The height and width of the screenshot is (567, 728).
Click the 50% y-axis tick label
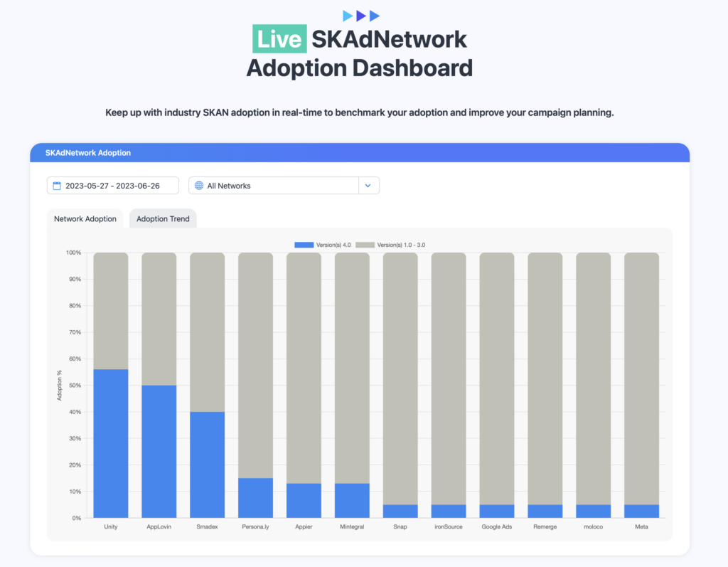click(75, 386)
